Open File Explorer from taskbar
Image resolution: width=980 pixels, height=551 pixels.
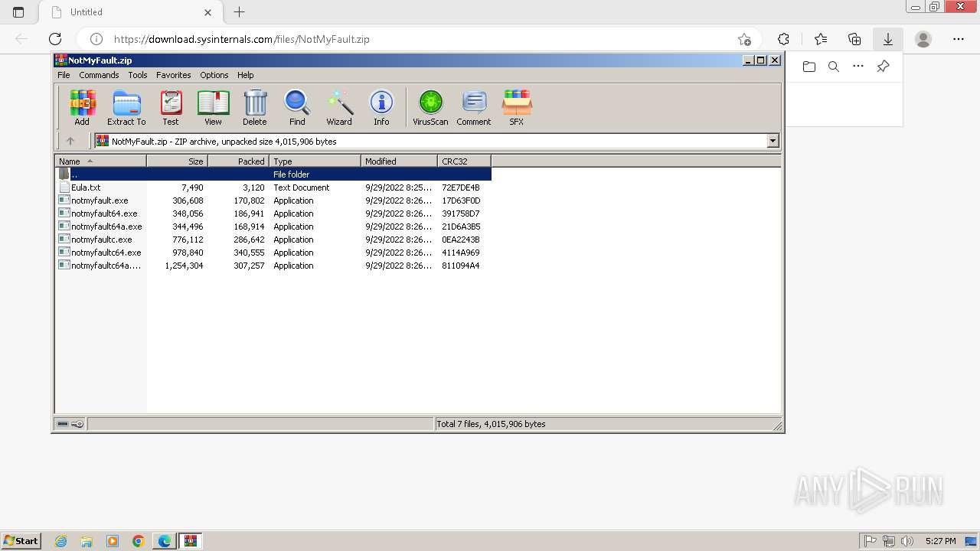pos(87,541)
